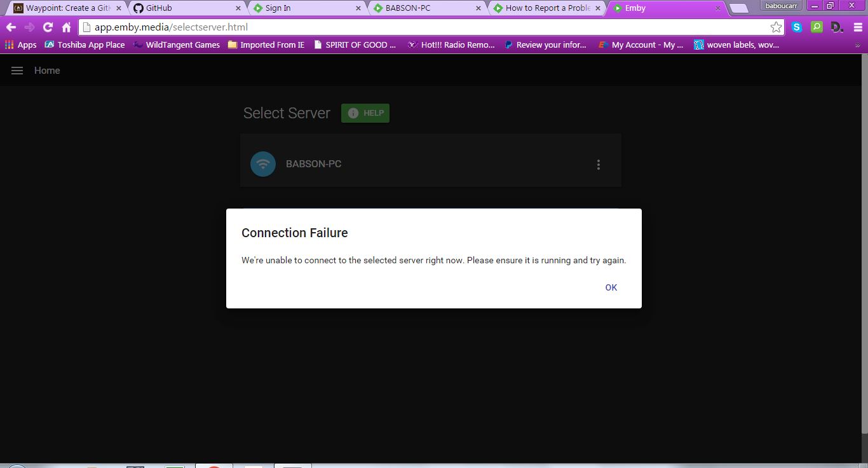Select the BABSON-PC server entry
This screenshot has width=868, height=468.
431,161
